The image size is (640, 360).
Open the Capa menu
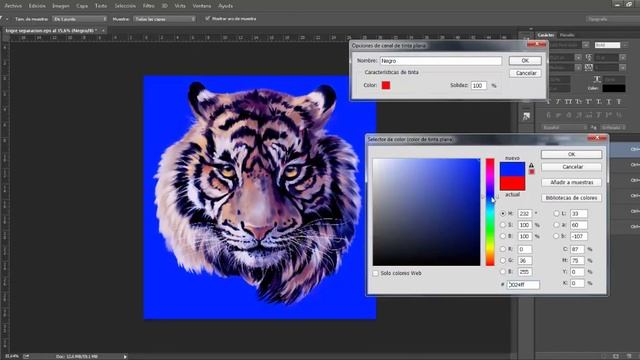(x=82, y=6)
